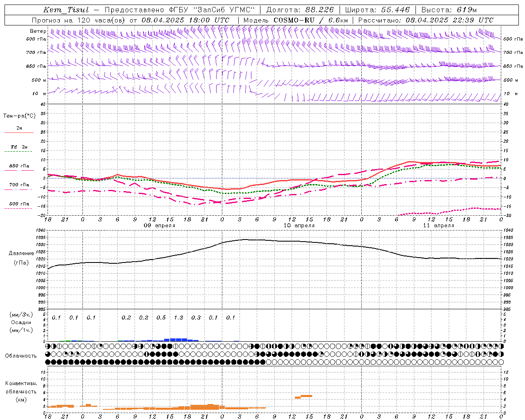Select the (мм/1ч.) unit label
Viewport: 525px width, 420px height.
21,330
